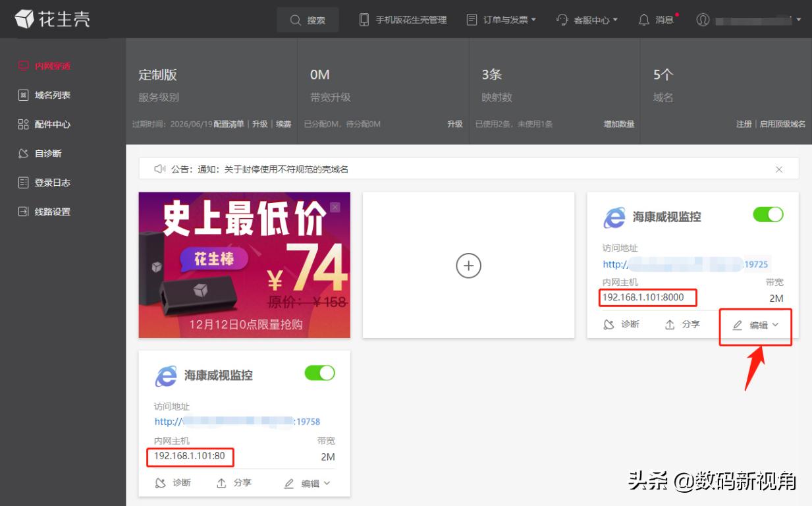Click the 花生棒 promotional banner

pyautogui.click(x=244, y=265)
